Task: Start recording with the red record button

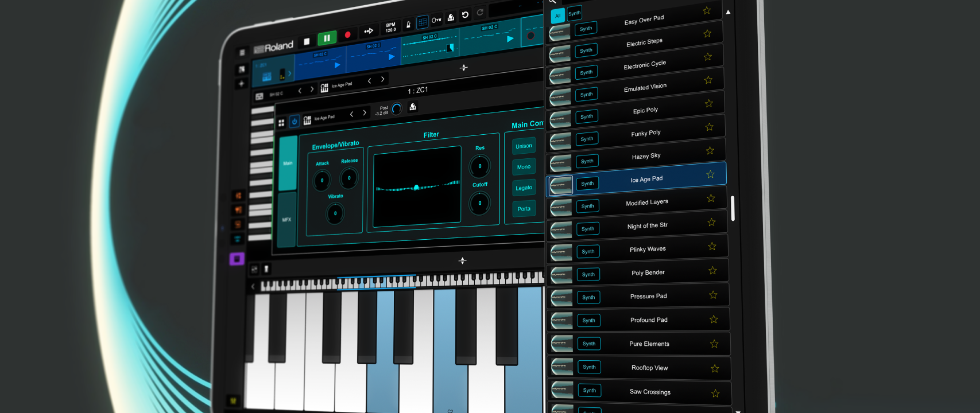Action: [347, 35]
